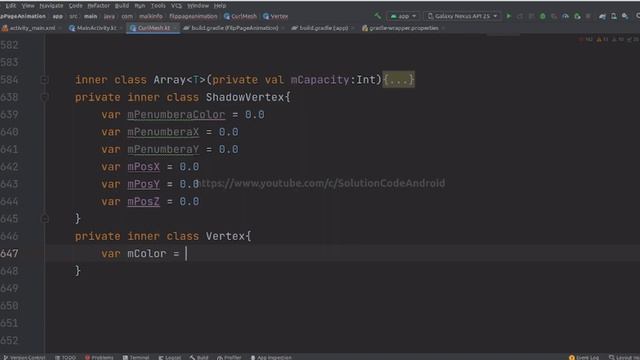
Task: Run the app with green play button
Action: (x=509, y=16)
